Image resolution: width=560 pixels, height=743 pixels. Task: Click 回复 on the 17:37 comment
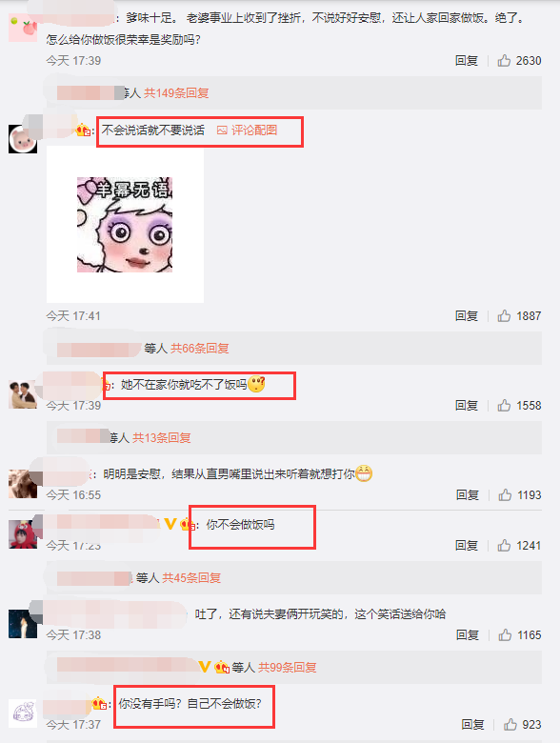(x=472, y=724)
